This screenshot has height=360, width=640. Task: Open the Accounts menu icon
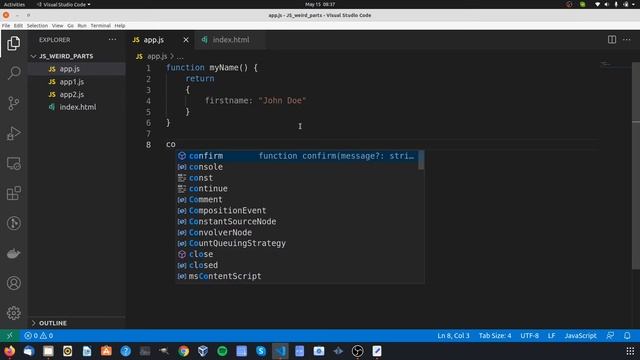pos(13,283)
